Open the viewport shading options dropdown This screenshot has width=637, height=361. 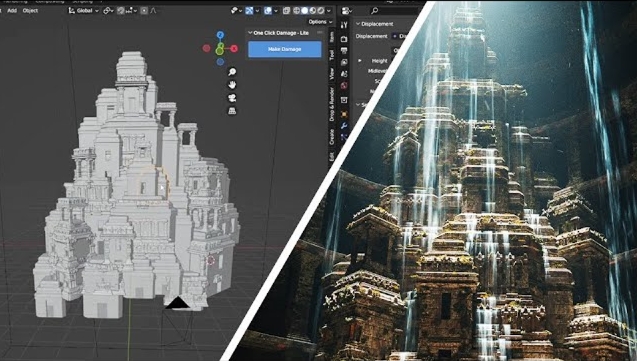329,11
